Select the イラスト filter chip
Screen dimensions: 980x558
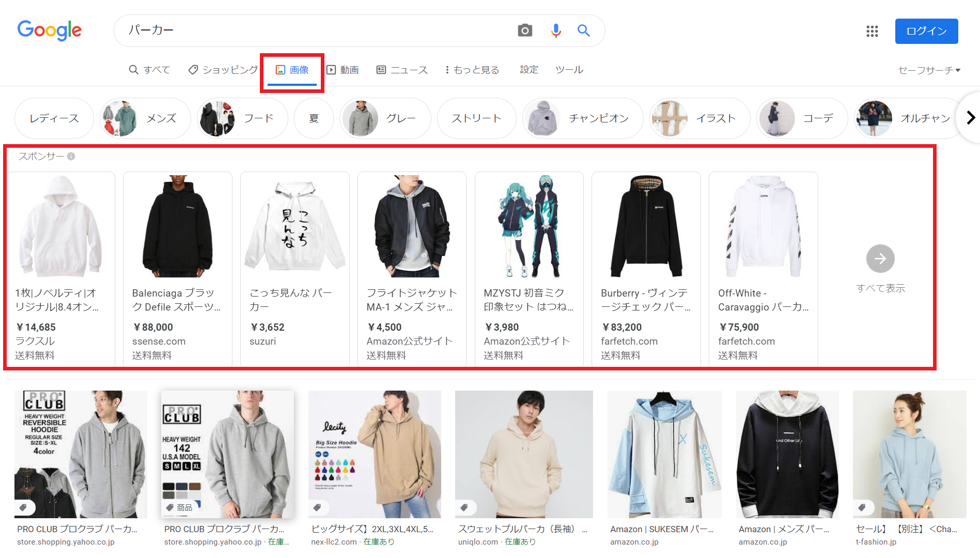tap(700, 118)
